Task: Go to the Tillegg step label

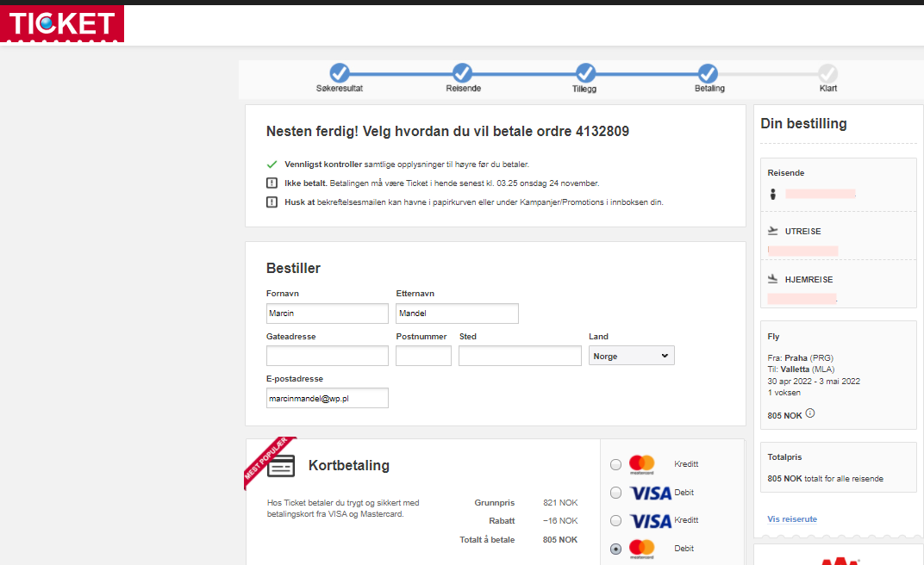Action: (x=584, y=89)
